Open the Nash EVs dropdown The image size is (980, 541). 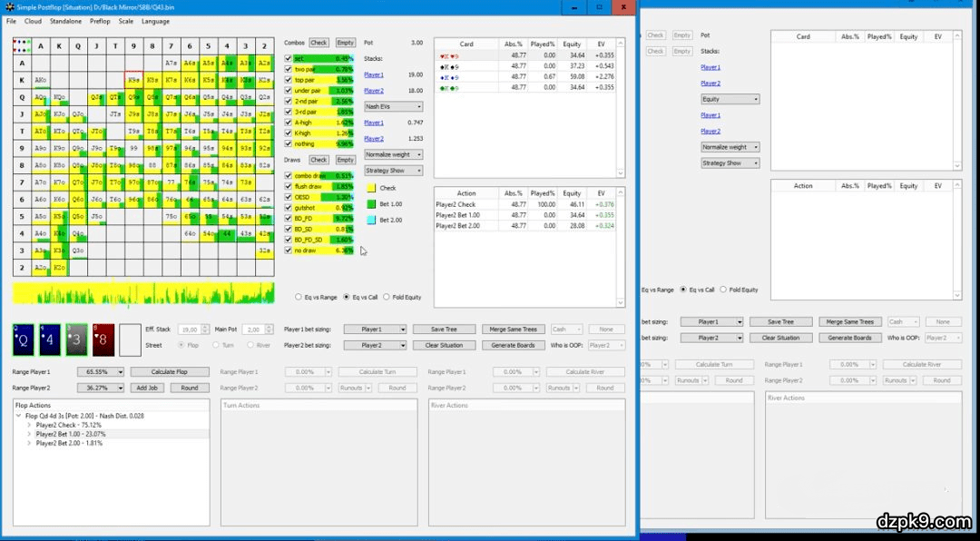[x=393, y=106]
